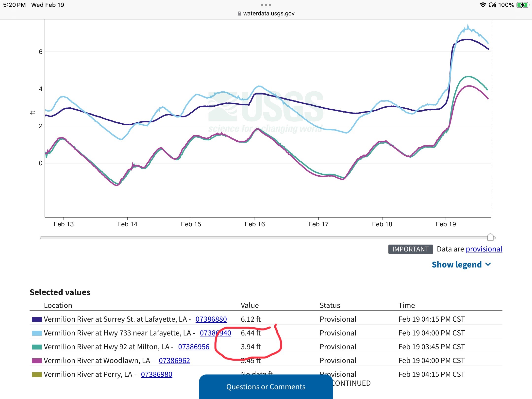The width and height of the screenshot is (532, 399).
Task: Click the chevron next to Show legend
Action: click(488, 264)
